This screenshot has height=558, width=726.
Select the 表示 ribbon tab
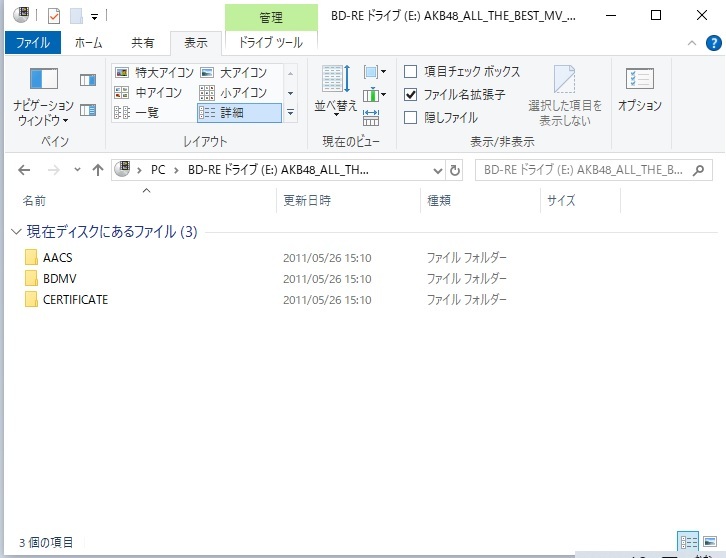(x=196, y=43)
